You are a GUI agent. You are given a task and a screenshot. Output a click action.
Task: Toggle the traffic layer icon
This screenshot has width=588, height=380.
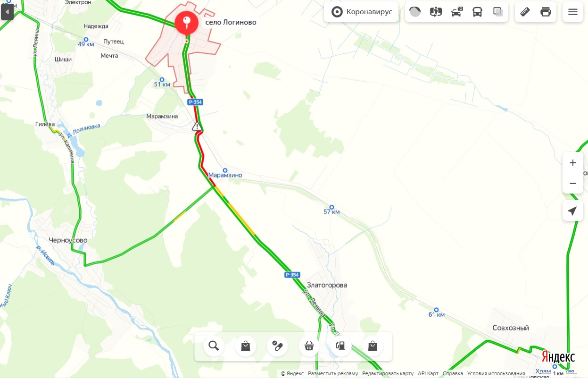click(x=415, y=12)
